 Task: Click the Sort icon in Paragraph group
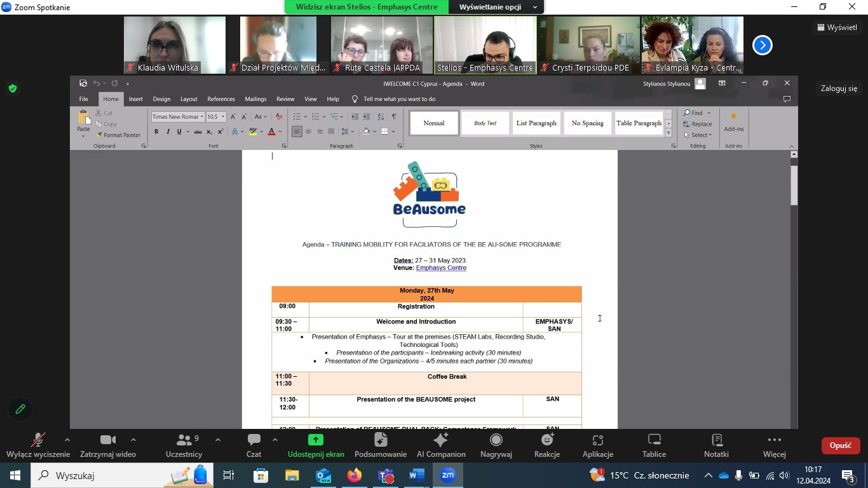[x=380, y=116]
